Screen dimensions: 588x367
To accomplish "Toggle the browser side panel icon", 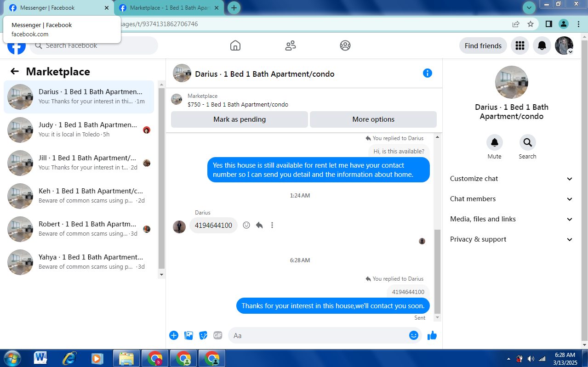I will coord(548,24).
